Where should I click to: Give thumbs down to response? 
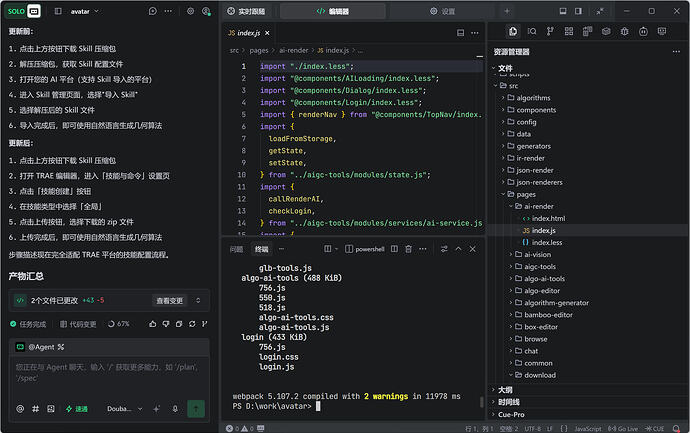[166, 324]
